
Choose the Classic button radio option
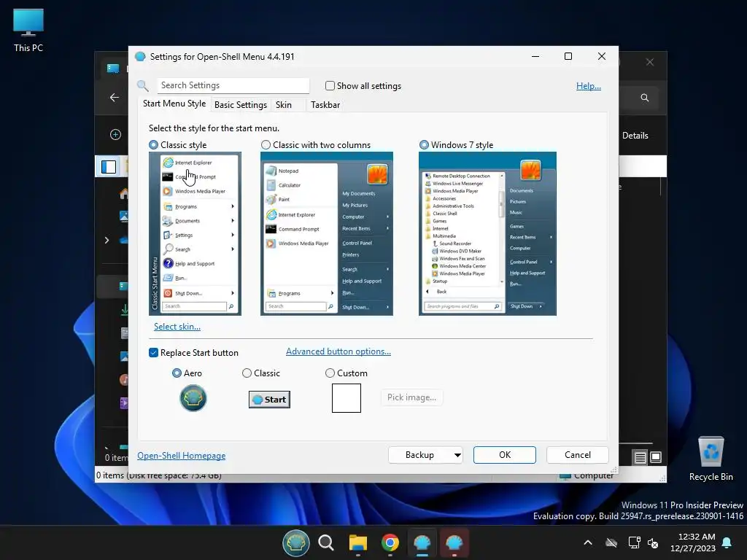247,373
